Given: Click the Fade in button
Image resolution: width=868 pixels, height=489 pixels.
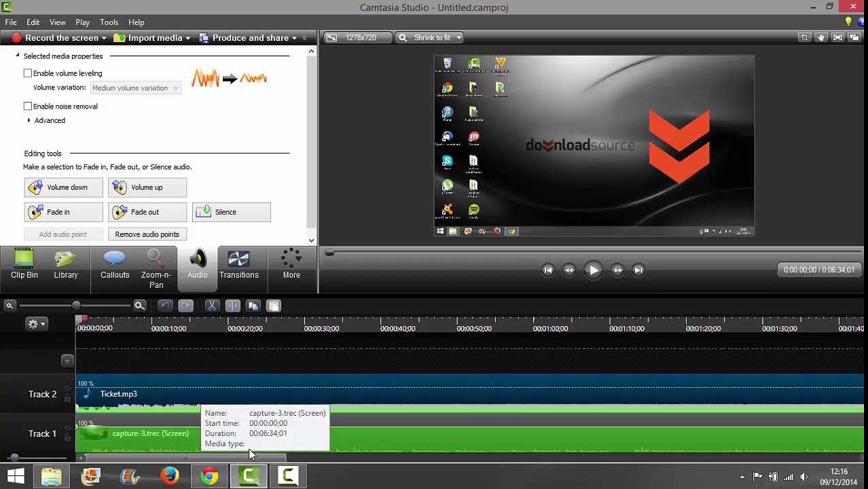Looking at the screenshot, I should pos(63,212).
